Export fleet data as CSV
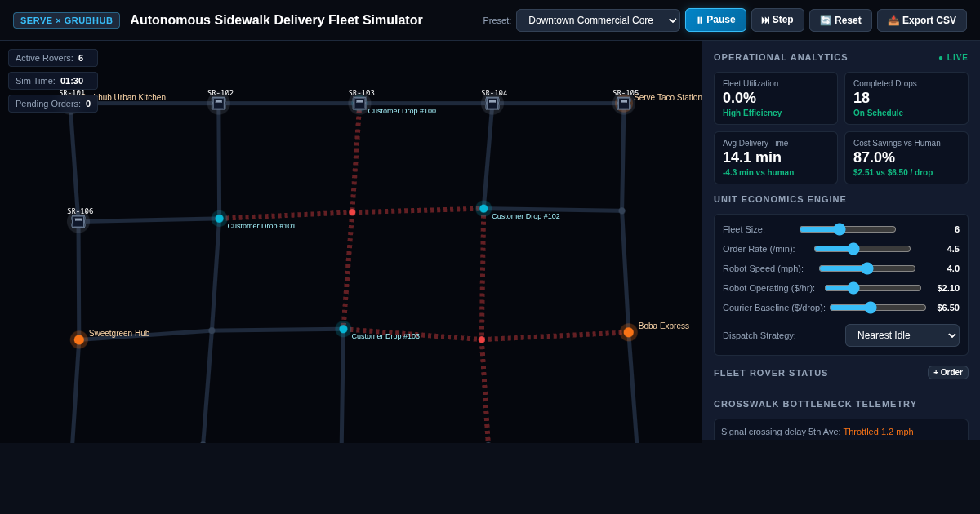Viewport: 980px width, 514px height. pos(922,20)
